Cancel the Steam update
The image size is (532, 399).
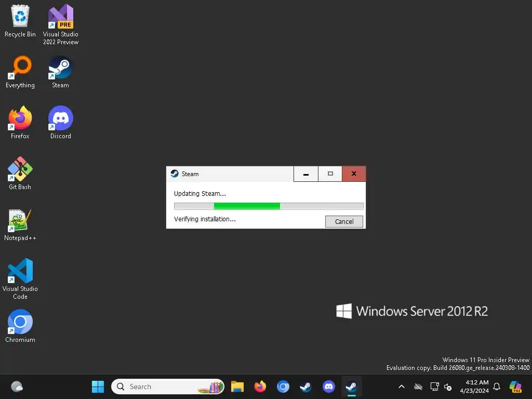[344, 221]
